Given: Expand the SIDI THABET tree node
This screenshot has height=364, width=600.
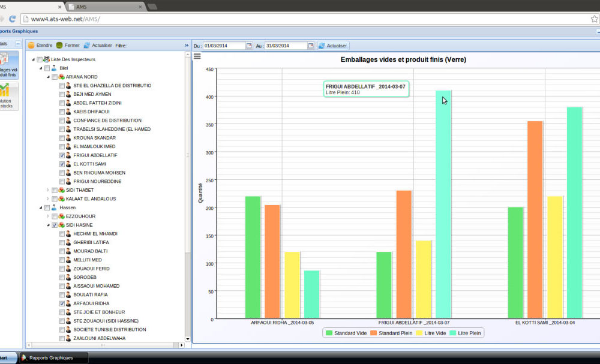Looking at the screenshot, I should pos(48,190).
